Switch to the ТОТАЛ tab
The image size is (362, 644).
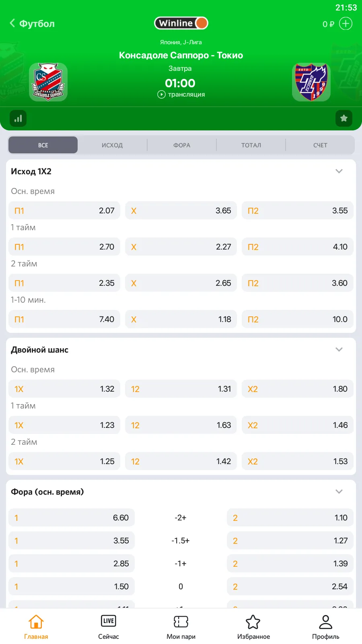(x=251, y=145)
